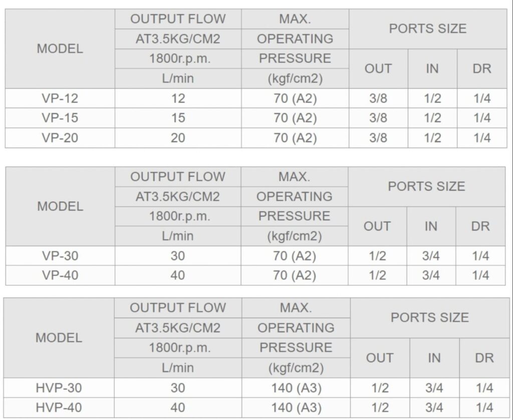The width and height of the screenshot is (513, 420).
Task: Click the VP-15 model row label
Action: pyautogui.click(x=60, y=118)
